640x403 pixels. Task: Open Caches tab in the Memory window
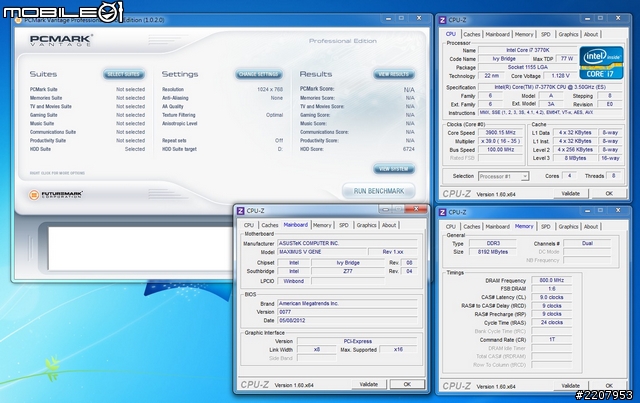pyautogui.click(x=472, y=226)
